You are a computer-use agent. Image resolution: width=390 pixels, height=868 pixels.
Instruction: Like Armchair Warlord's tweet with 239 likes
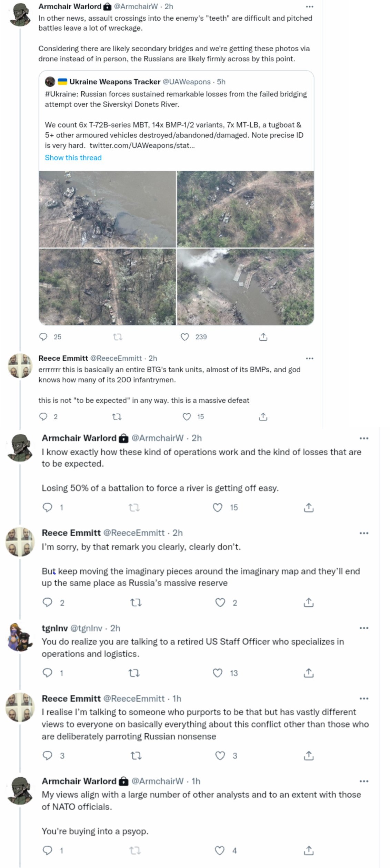click(x=185, y=337)
